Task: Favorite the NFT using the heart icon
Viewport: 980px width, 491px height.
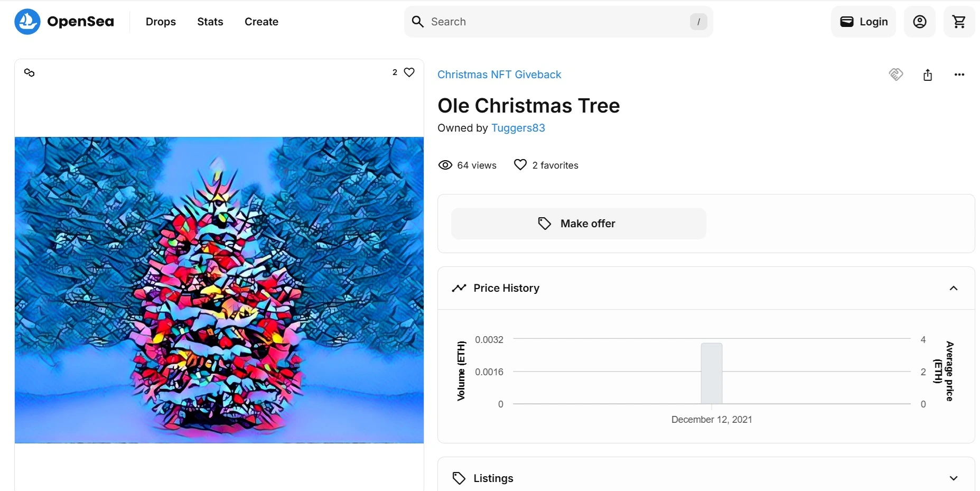Action: click(410, 72)
